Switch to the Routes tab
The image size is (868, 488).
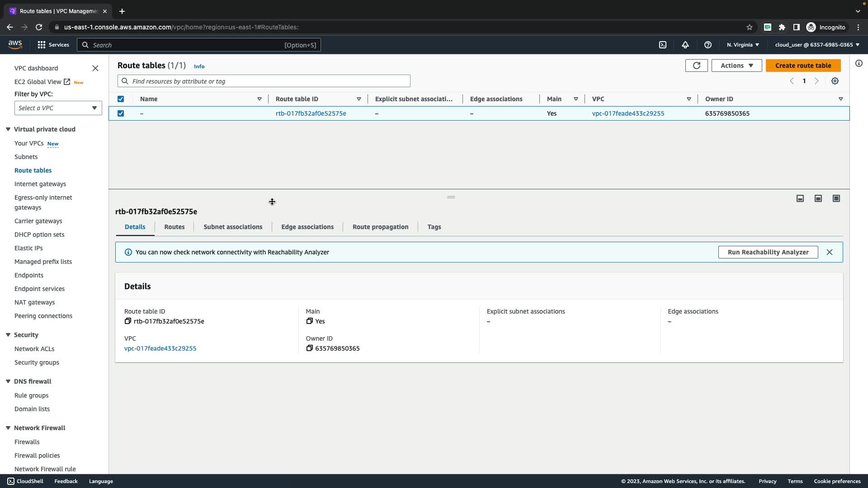point(174,227)
